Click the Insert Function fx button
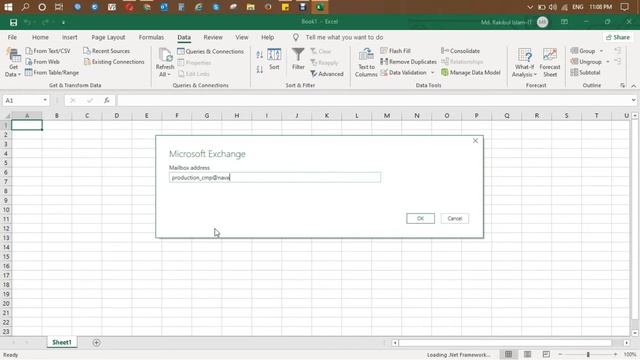 (107, 100)
